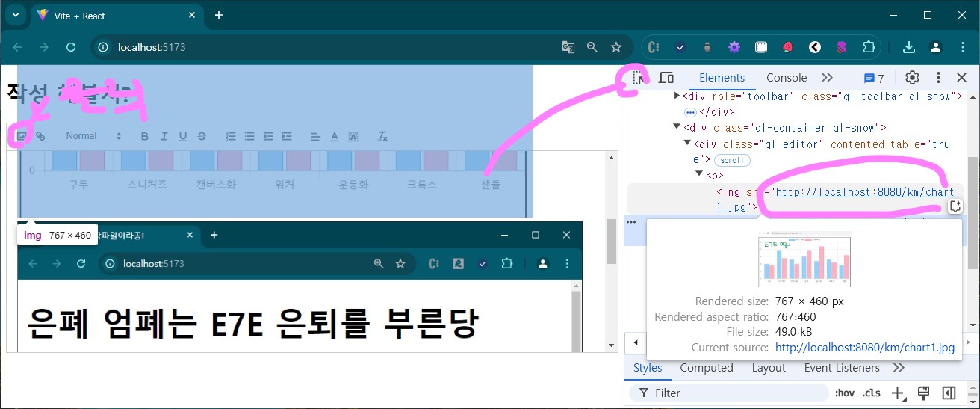Switch to the Console tab
This screenshot has width=980, height=409.
pyautogui.click(x=787, y=78)
